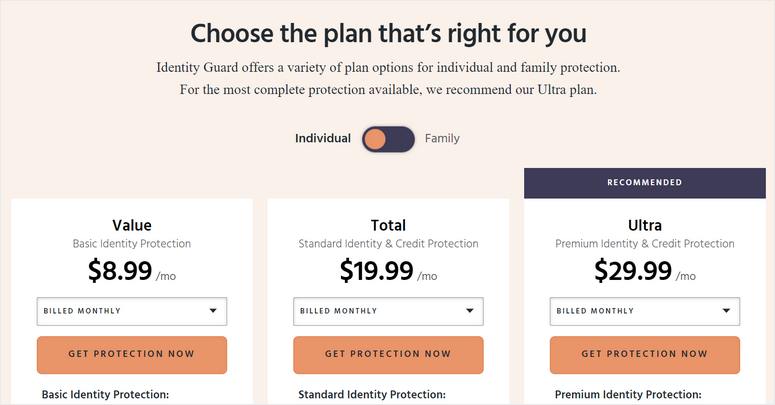Viewport: 775px width, 405px height.
Task: Select the Family plan label
Action: pos(442,139)
